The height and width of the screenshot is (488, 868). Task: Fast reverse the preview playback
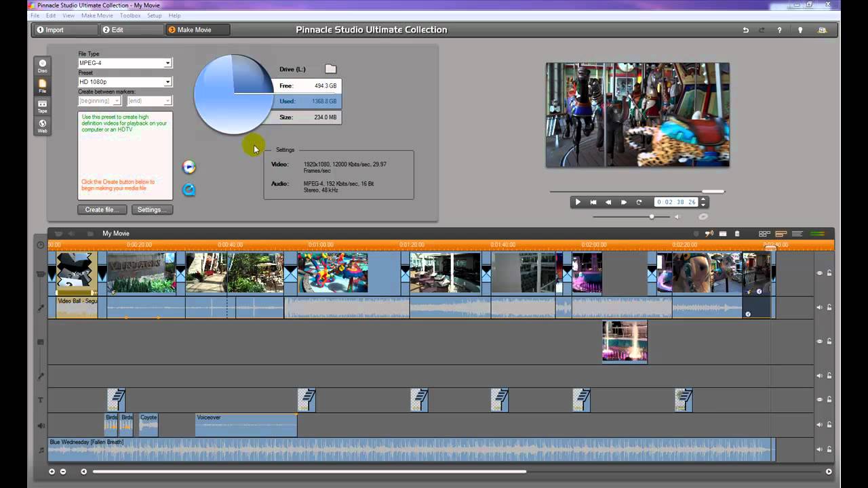(x=608, y=202)
